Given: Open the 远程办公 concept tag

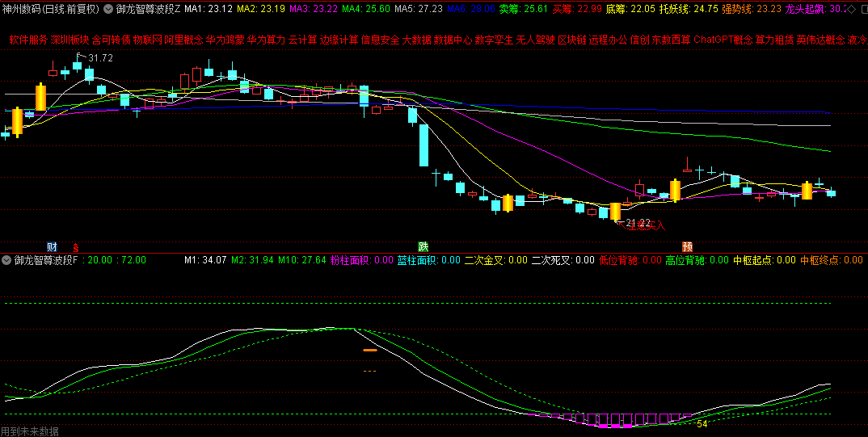Looking at the screenshot, I should point(609,40).
